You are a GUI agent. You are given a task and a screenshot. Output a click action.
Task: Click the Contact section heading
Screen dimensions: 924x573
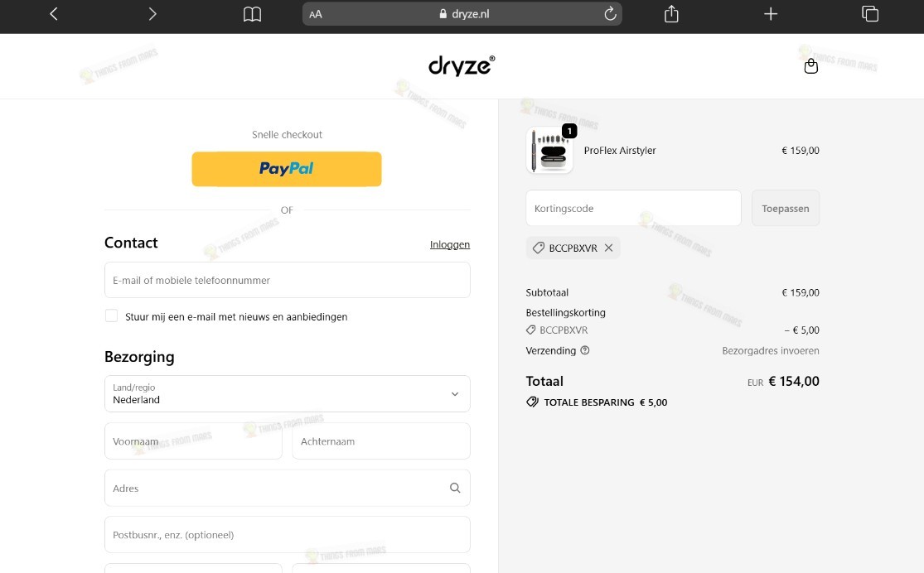pos(131,243)
